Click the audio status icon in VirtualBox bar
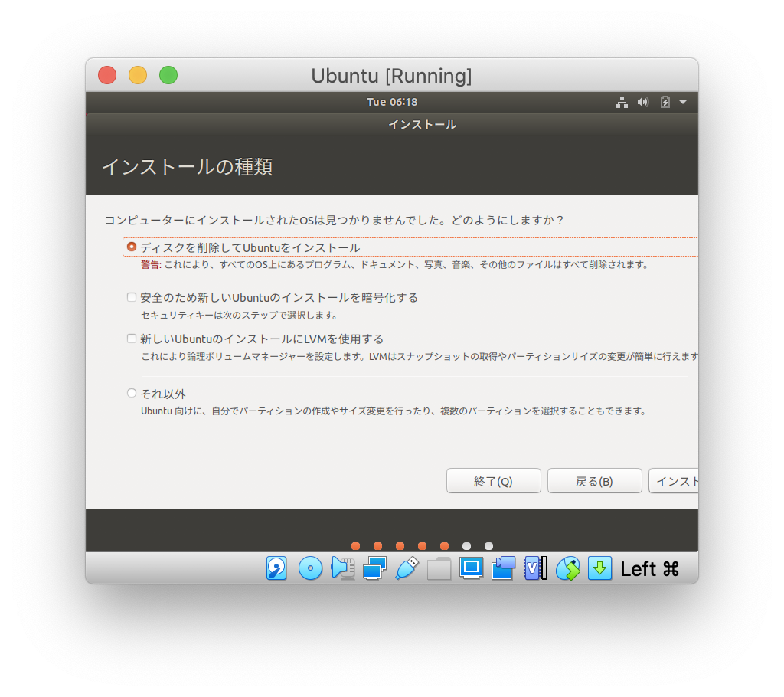 point(343,568)
